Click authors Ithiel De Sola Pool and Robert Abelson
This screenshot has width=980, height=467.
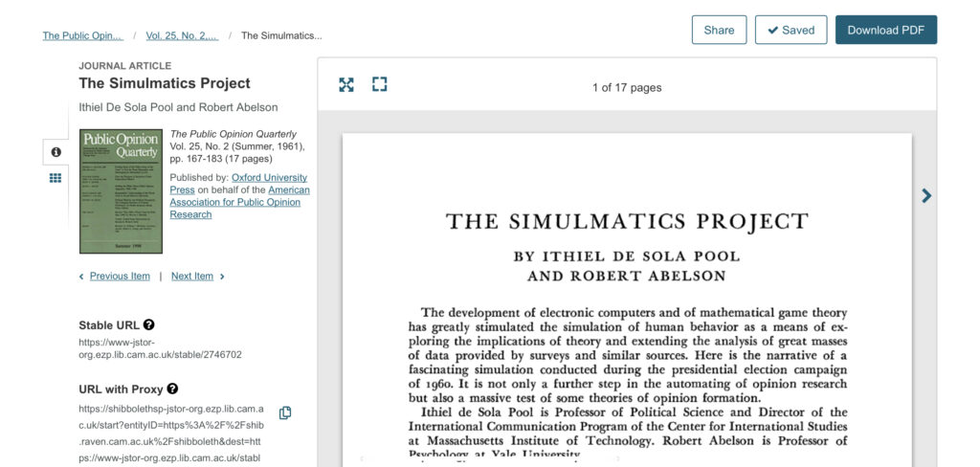pos(178,107)
